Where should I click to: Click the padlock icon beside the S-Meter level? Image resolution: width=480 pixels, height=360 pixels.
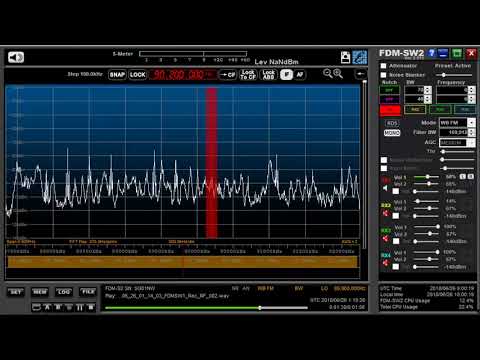[x=345, y=57]
